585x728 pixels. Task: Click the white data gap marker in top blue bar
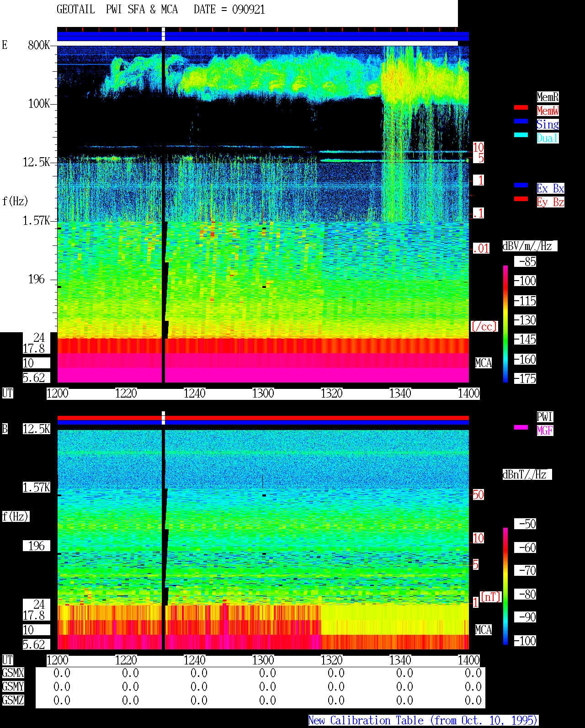coord(164,34)
